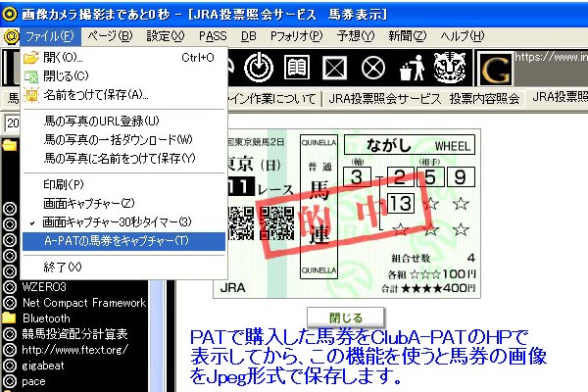Open the 競馬投資配分計算表 item
The image size is (588, 392).
74,334
